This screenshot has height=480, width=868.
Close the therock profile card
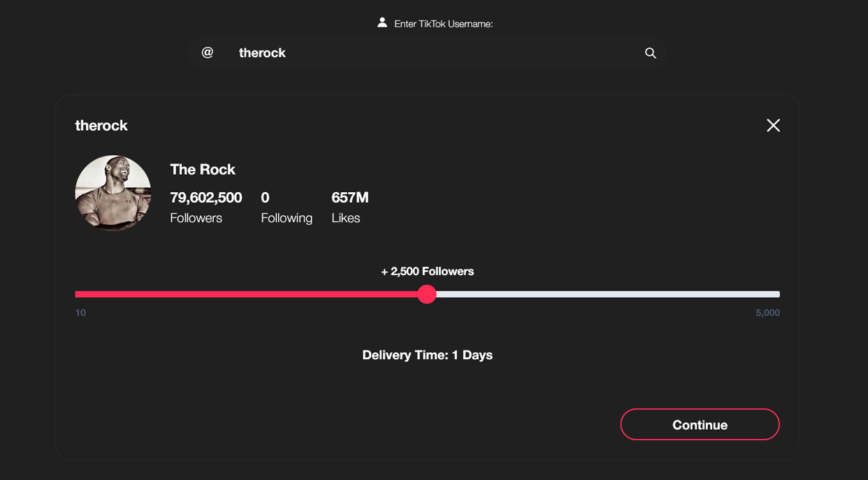click(773, 125)
